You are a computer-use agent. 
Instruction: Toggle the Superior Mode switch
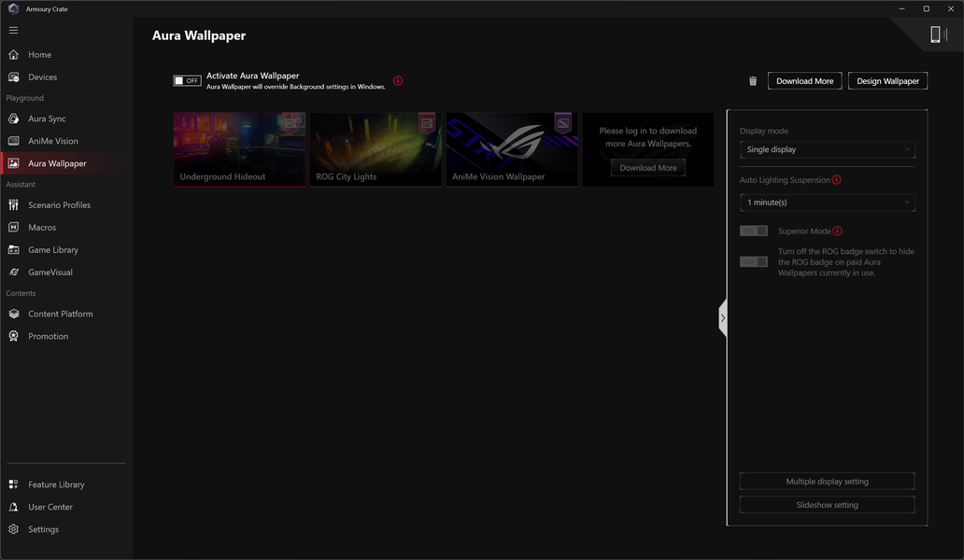[753, 231]
